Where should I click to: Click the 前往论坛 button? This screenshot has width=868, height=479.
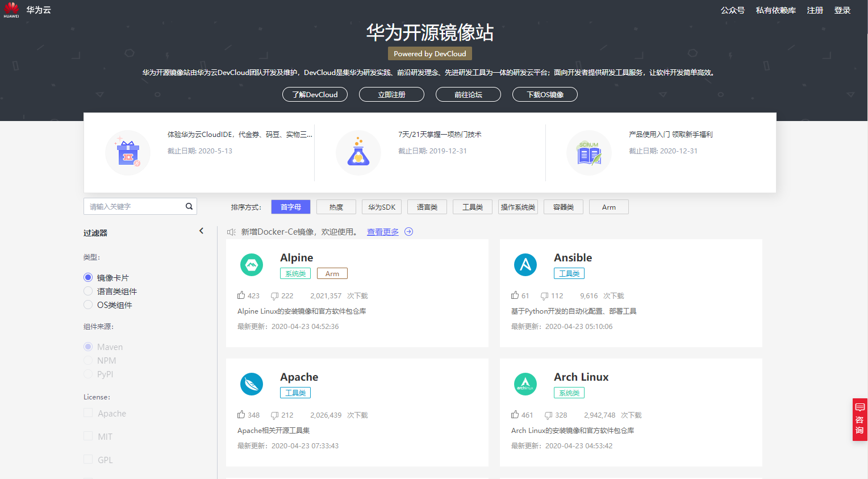[x=469, y=94]
